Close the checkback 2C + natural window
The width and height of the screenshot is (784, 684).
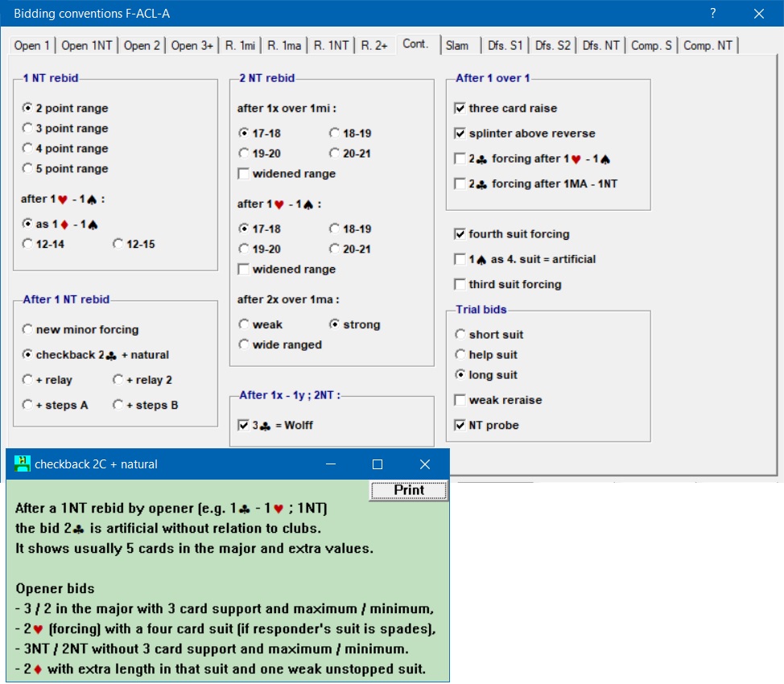[425, 464]
